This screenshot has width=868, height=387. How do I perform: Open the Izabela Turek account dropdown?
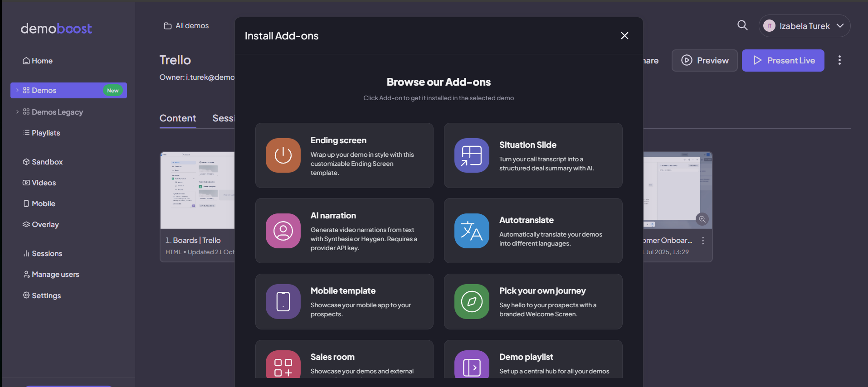pyautogui.click(x=805, y=26)
